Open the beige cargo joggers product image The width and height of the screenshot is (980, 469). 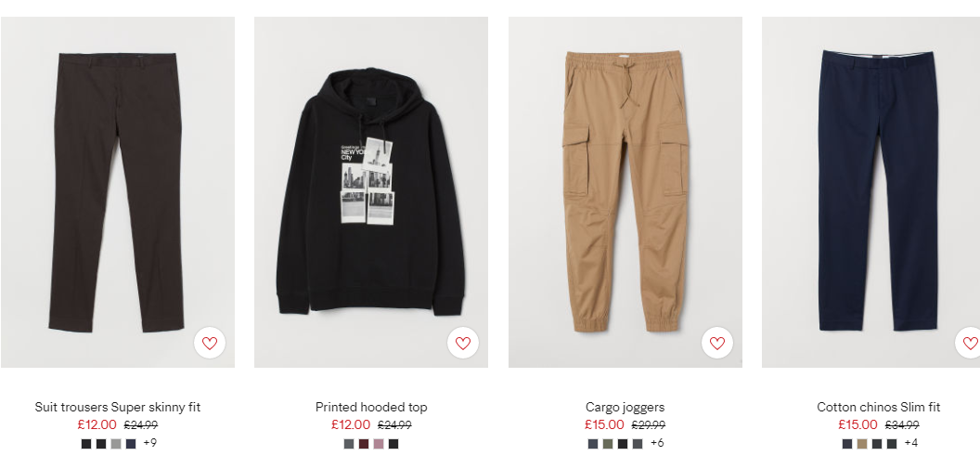coord(625,192)
